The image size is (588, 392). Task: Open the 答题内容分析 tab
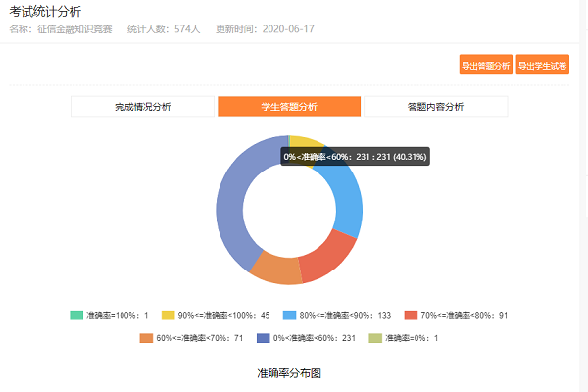click(x=435, y=107)
